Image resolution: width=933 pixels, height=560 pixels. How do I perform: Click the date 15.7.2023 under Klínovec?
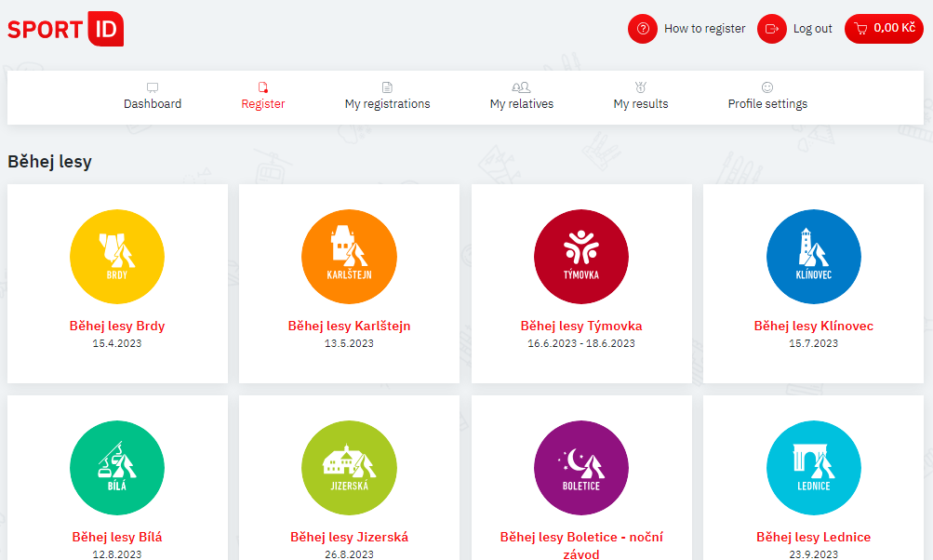click(x=813, y=343)
